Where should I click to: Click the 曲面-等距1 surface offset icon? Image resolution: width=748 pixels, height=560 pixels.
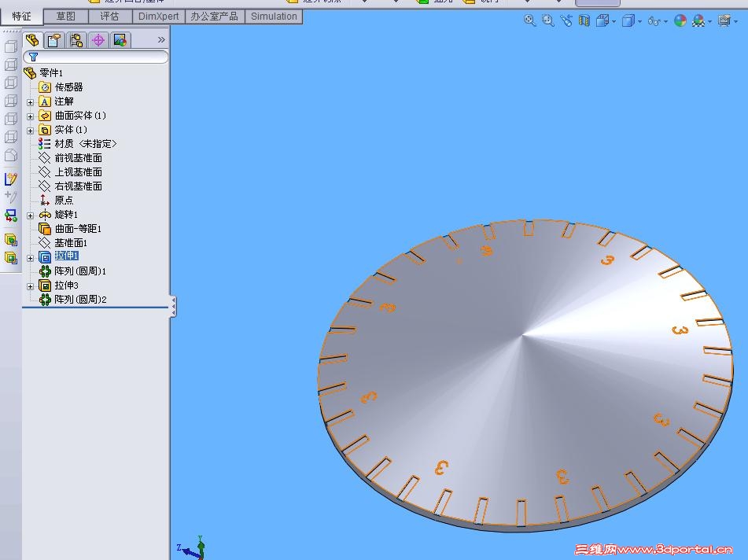tap(44, 229)
